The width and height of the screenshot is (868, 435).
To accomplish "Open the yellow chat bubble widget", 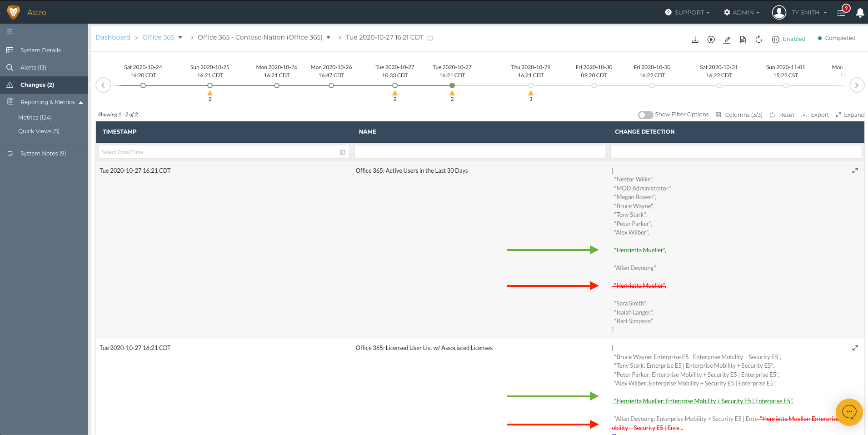I will (x=849, y=412).
